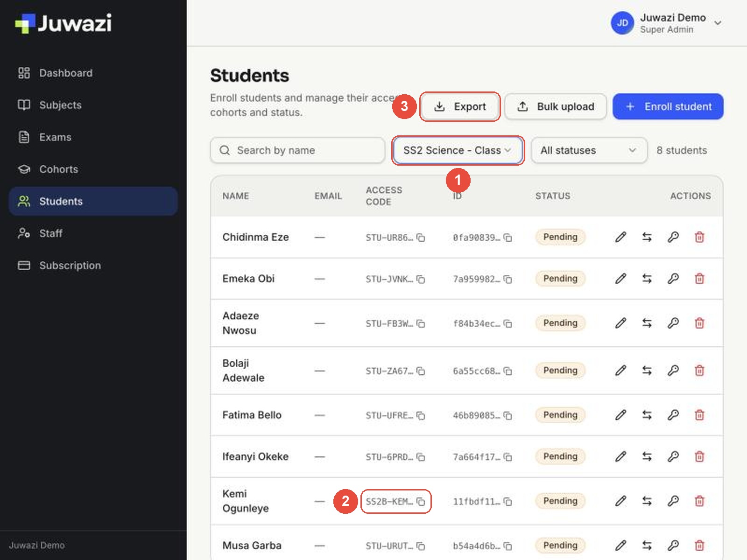Click the 8 students count label

[682, 150]
